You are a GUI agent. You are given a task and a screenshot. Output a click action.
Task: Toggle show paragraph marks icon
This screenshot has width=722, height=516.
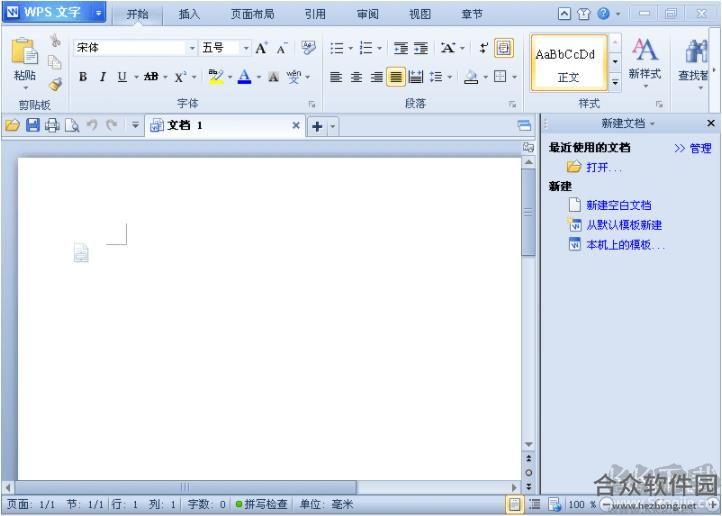(483, 48)
